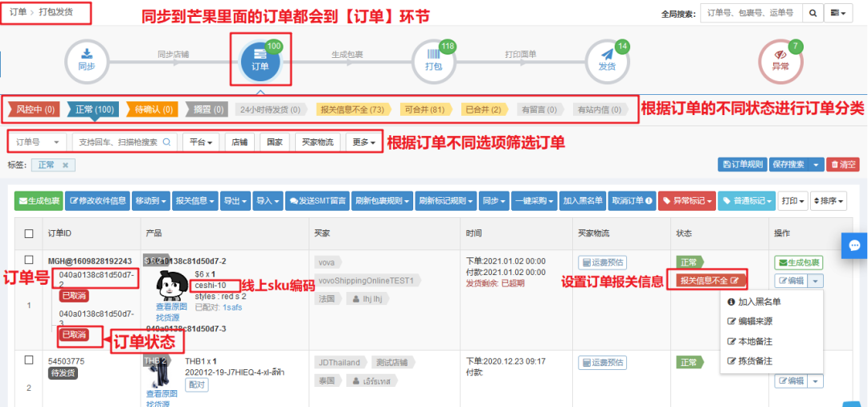Choose 编辑来源 in the dropdown menu

pyautogui.click(x=750, y=321)
